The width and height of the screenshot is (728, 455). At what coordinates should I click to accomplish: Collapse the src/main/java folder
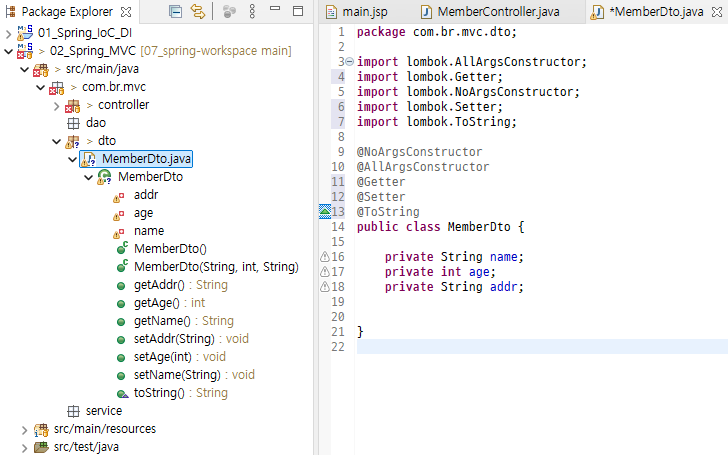click(25, 70)
